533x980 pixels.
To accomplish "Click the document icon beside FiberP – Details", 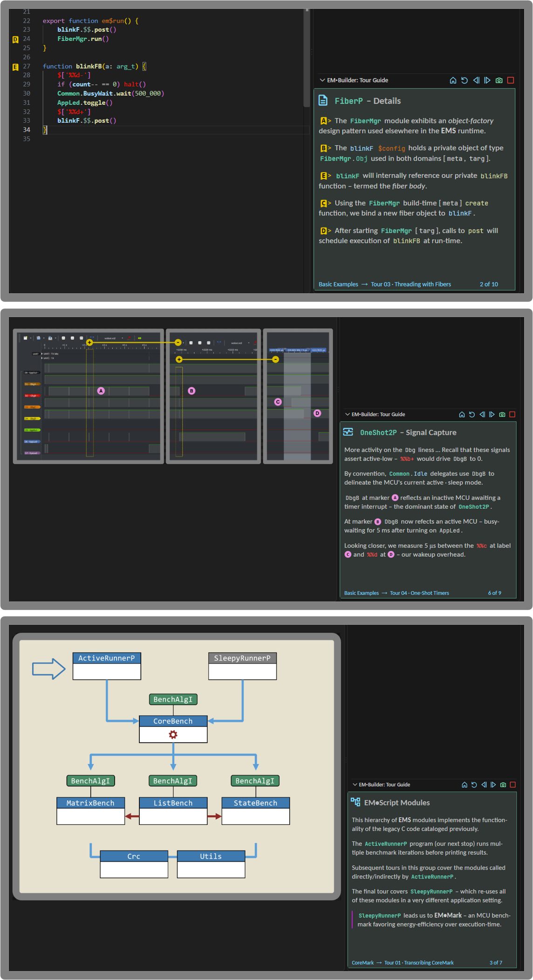I will click(323, 101).
